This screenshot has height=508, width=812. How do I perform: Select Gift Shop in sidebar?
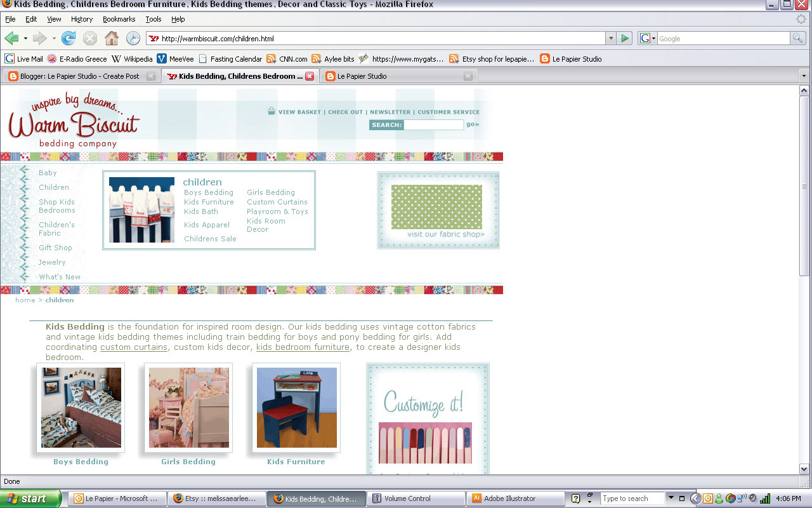click(x=55, y=248)
